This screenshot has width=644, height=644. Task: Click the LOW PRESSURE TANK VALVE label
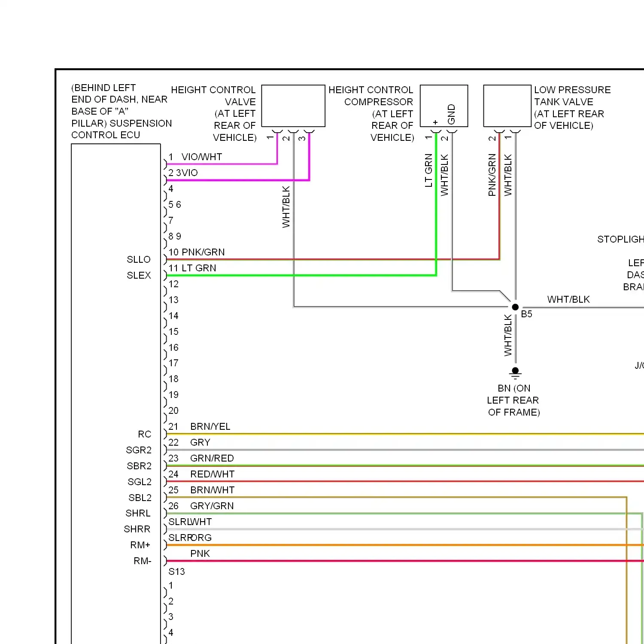572,108
